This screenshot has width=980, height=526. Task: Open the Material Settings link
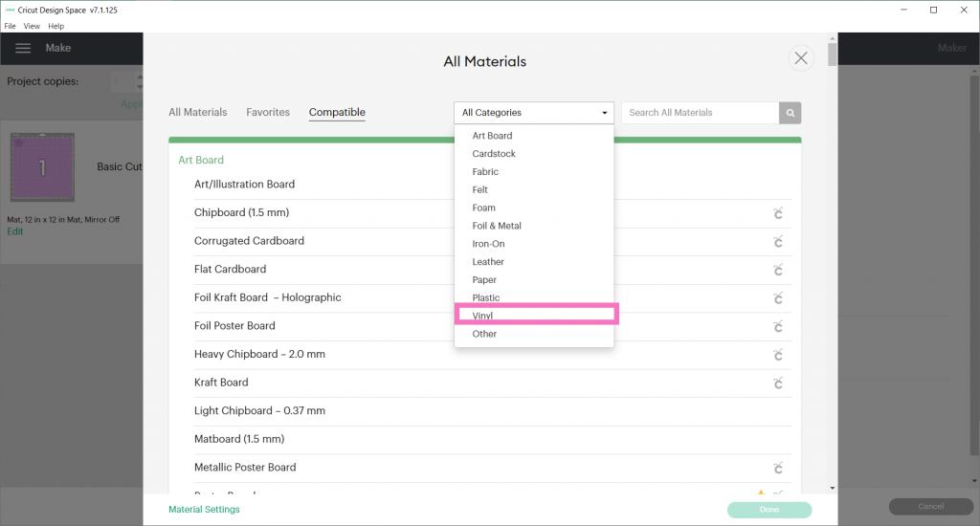[204, 510]
